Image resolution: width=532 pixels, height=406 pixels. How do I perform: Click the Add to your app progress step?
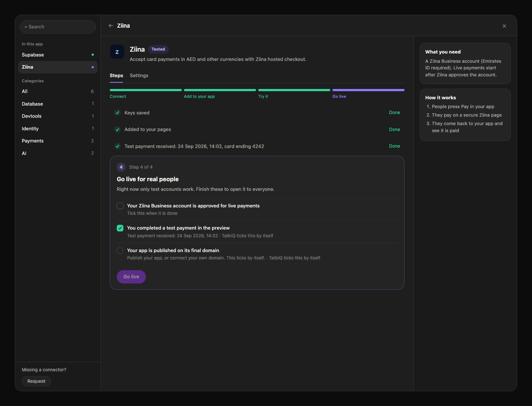(x=220, y=94)
